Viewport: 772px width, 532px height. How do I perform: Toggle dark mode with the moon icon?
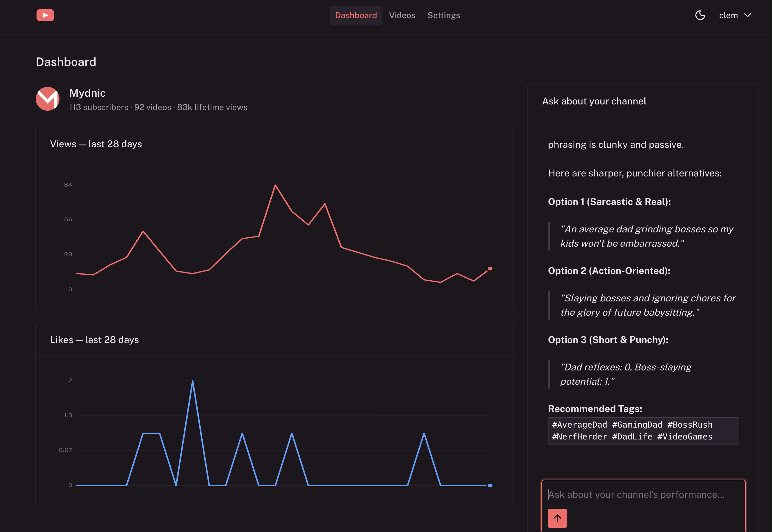tap(700, 15)
